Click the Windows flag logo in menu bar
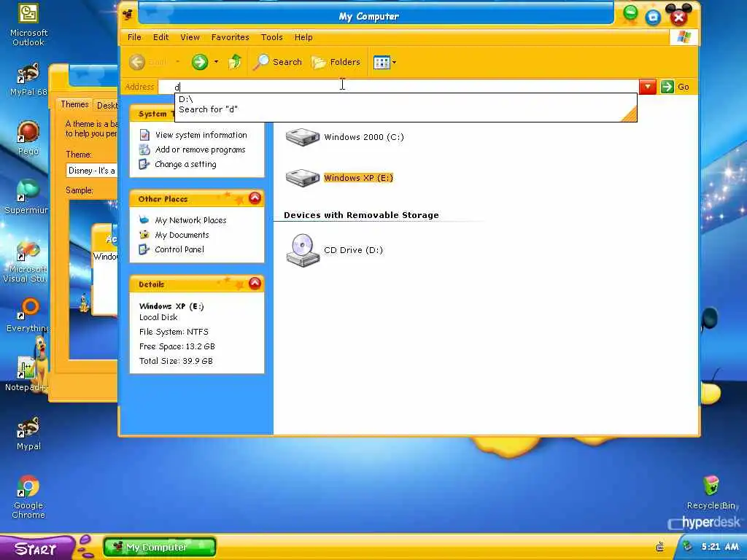The image size is (747, 560). click(684, 37)
